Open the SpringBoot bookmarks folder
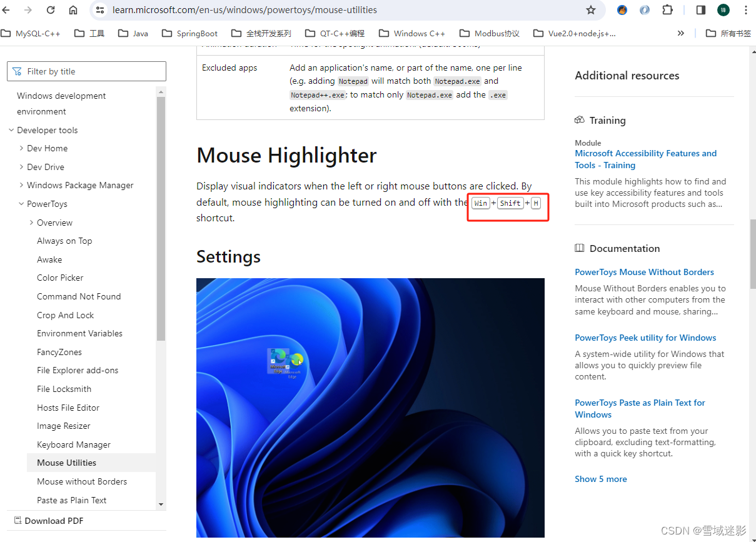The width and height of the screenshot is (756, 542). [189, 33]
